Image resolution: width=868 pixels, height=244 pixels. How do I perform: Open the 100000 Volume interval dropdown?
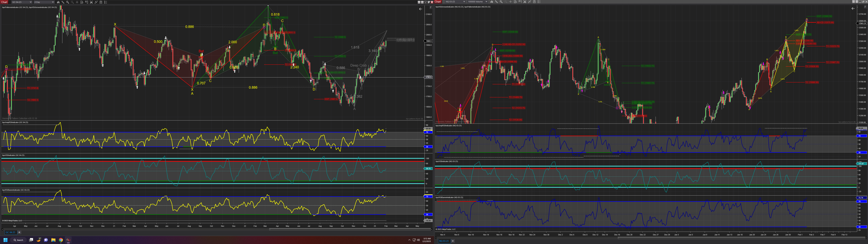coord(478,2)
